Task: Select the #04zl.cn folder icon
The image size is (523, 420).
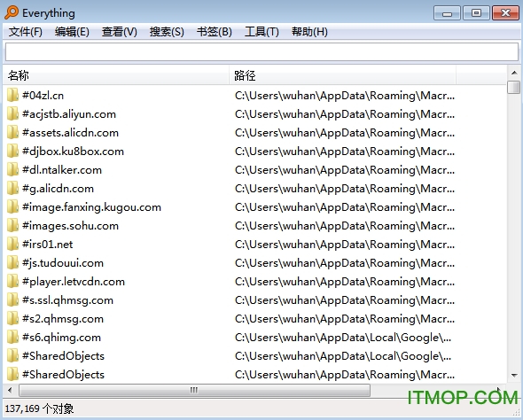Action: pyautogui.click(x=12, y=96)
